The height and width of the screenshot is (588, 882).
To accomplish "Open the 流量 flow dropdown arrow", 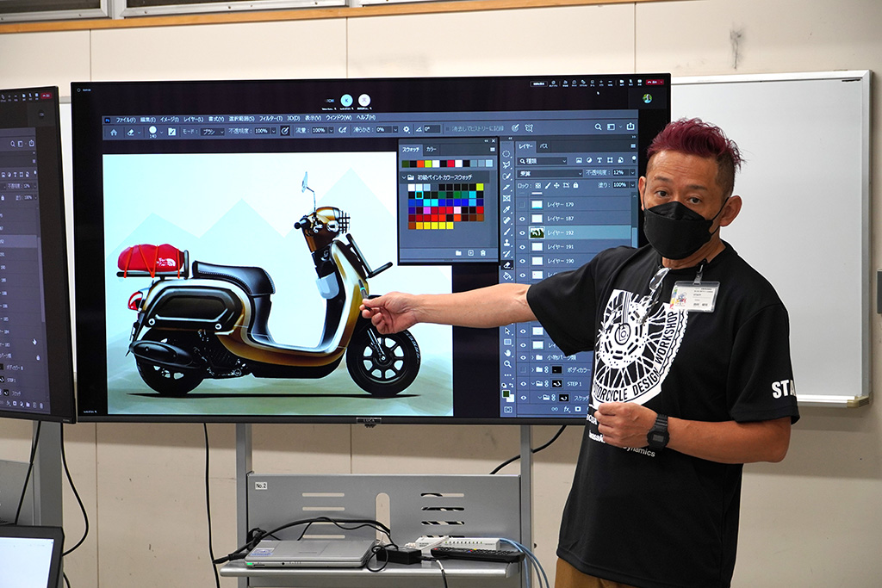I will 332,130.
